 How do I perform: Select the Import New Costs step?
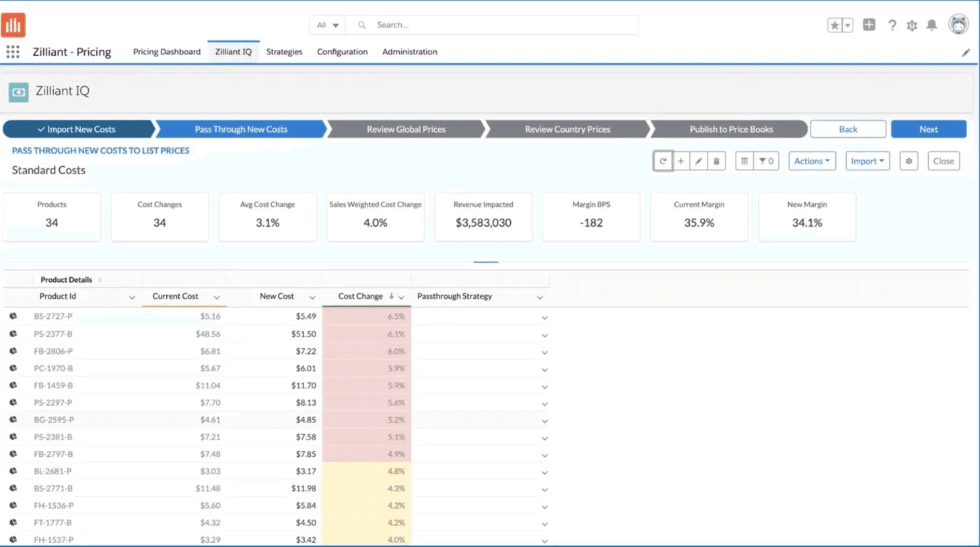[x=77, y=129]
